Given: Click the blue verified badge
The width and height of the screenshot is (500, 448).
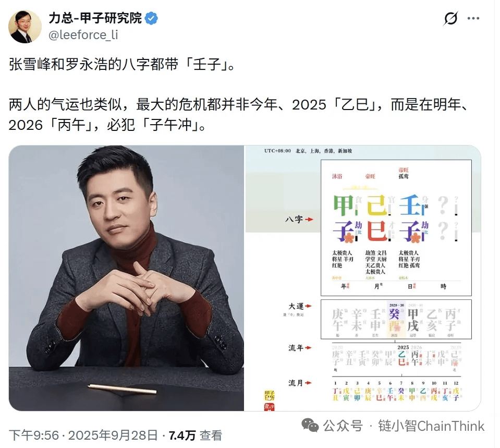Looking at the screenshot, I should pyautogui.click(x=151, y=18).
